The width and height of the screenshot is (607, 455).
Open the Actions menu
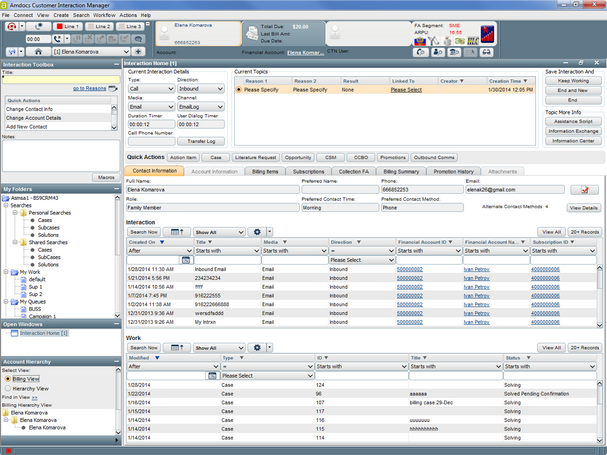128,15
